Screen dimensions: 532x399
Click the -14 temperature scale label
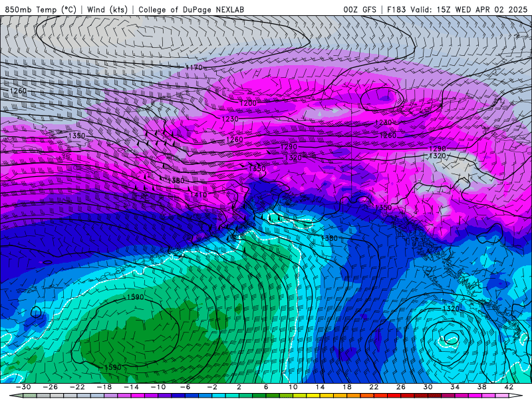(x=131, y=387)
